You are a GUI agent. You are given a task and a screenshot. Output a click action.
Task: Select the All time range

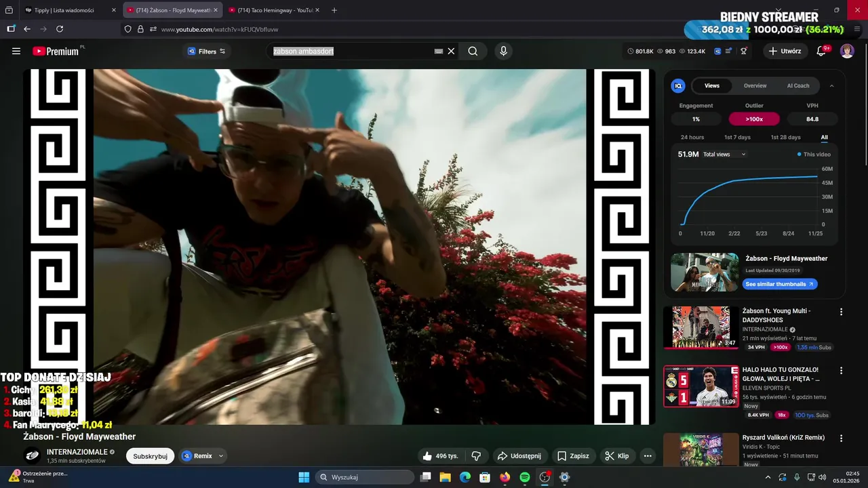825,138
